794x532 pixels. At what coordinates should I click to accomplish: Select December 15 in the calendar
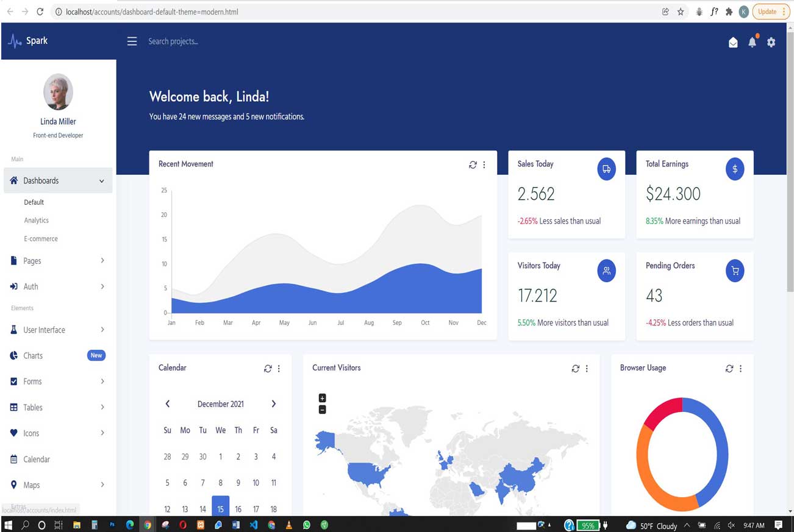[220, 508]
